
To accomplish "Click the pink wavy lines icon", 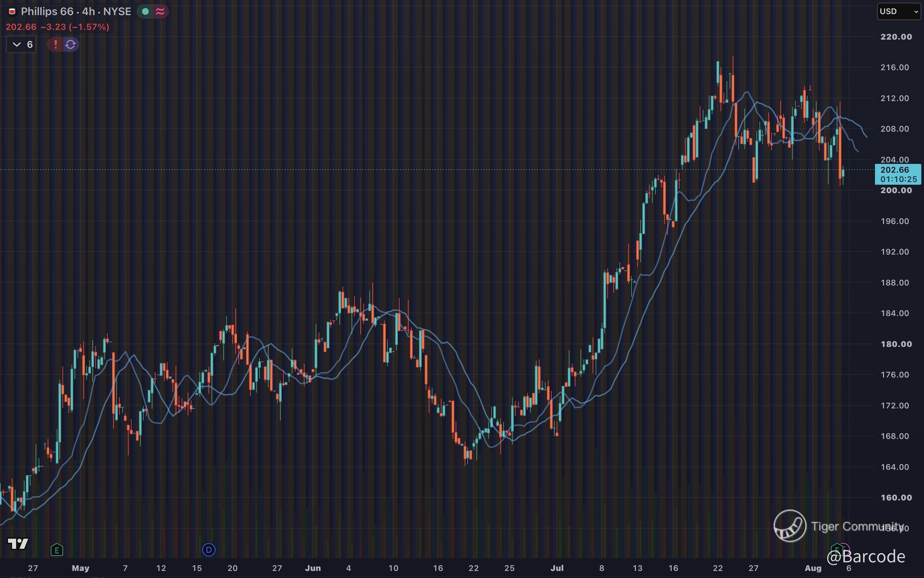I will (x=160, y=11).
